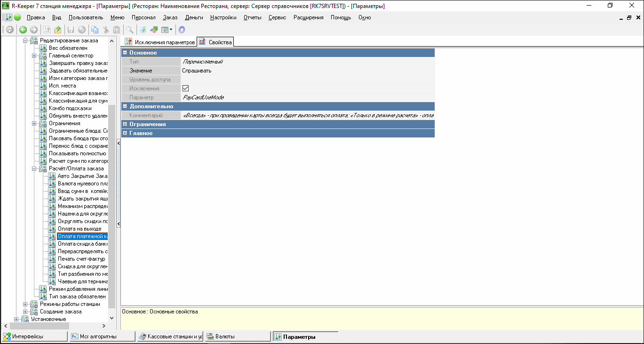Click the Undo circular arrow icon
Viewport: 644px width, 344px height.
tap(82, 30)
